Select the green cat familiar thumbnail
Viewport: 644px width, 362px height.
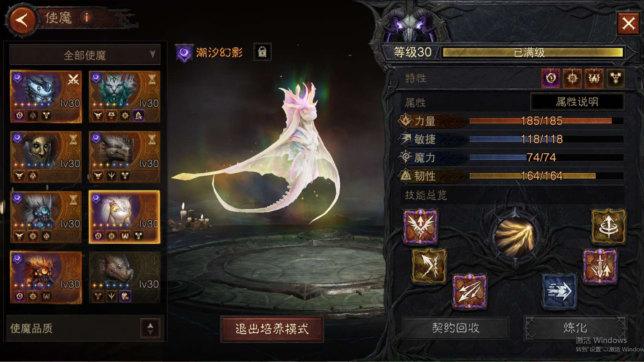pos(124,97)
